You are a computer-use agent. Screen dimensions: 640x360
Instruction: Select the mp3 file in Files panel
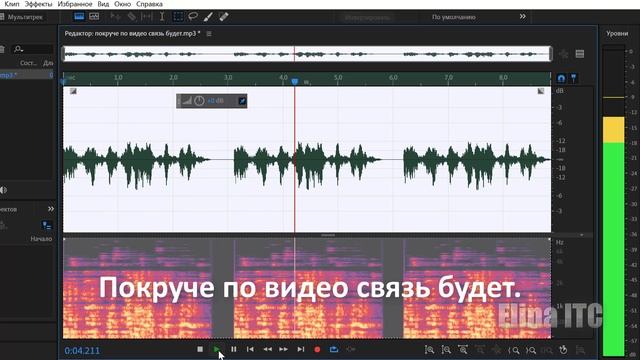click(x=27, y=75)
